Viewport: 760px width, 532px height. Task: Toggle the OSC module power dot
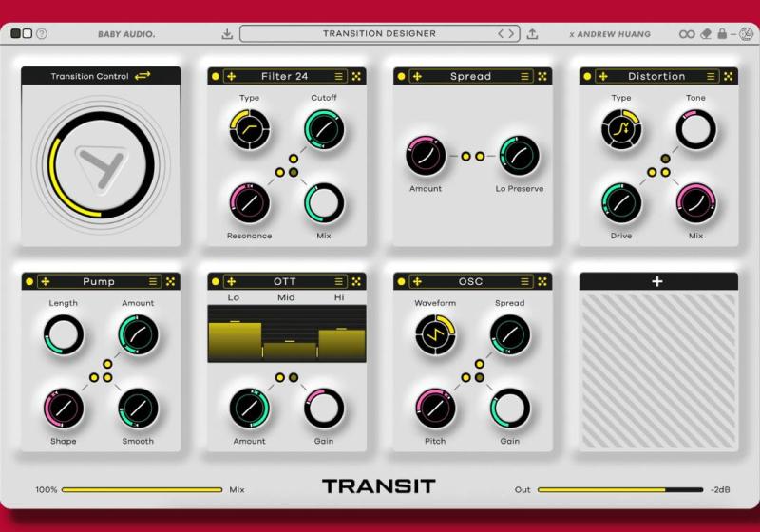click(401, 281)
